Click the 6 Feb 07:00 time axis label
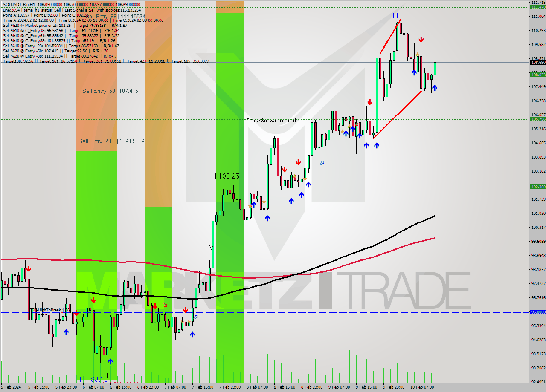 tap(93, 387)
